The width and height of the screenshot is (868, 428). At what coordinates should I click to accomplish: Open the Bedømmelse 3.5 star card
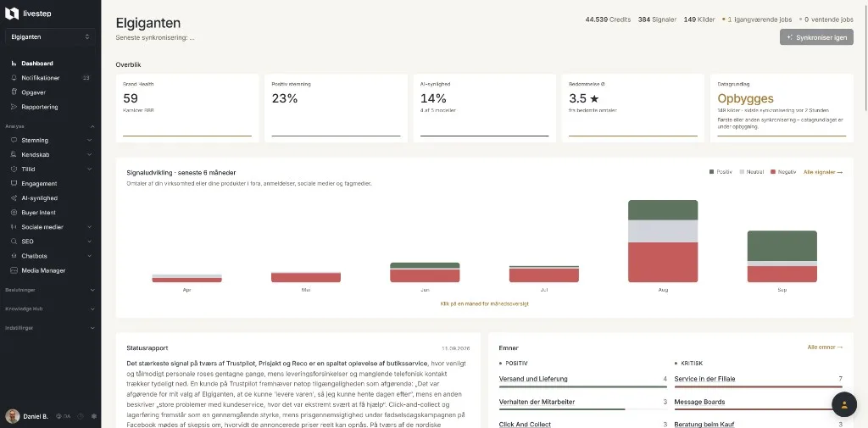[x=633, y=108]
